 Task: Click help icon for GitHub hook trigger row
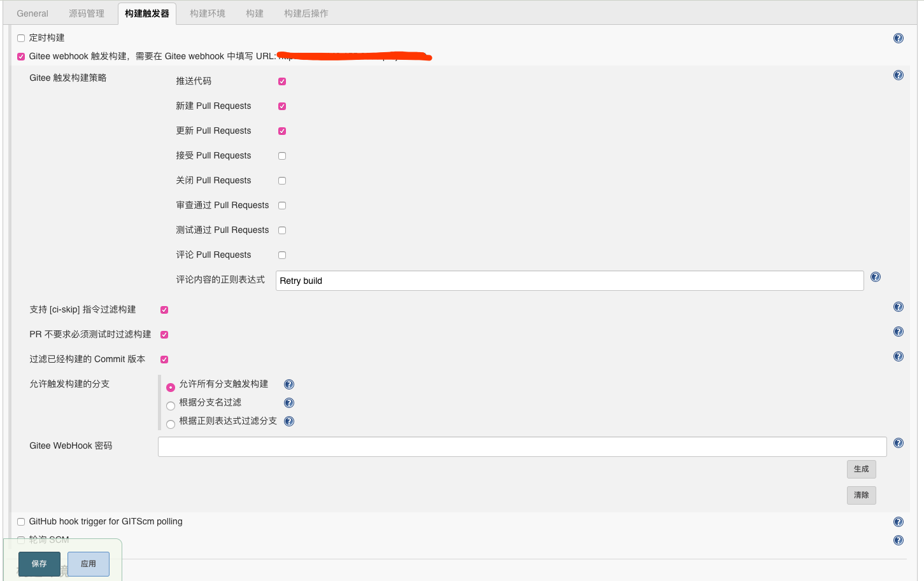tap(898, 522)
